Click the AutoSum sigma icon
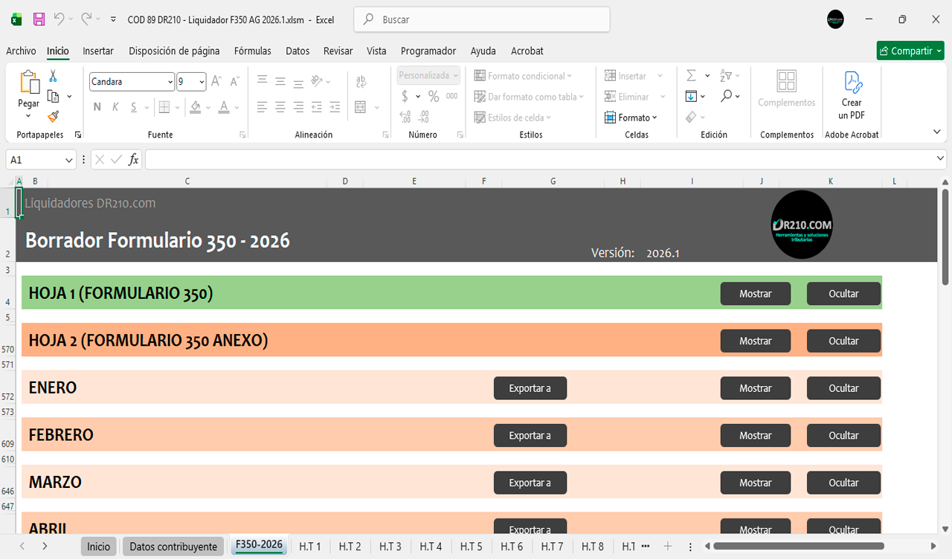This screenshot has height=560, width=952. click(691, 76)
